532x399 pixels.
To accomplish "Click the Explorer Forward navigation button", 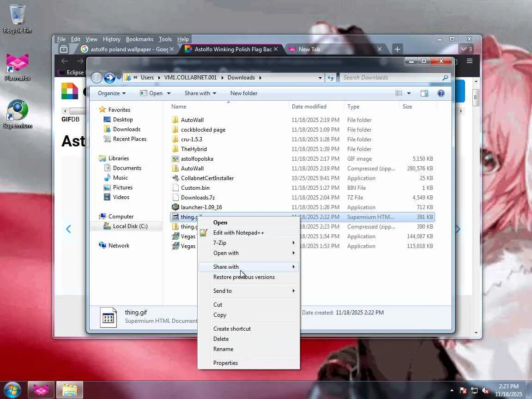I will point(109,78).
